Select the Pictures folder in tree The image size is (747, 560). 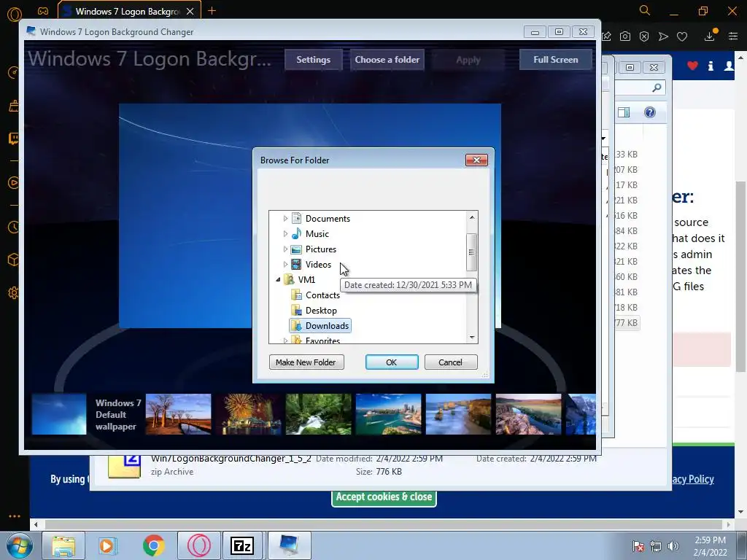click(x=321, y=249)
